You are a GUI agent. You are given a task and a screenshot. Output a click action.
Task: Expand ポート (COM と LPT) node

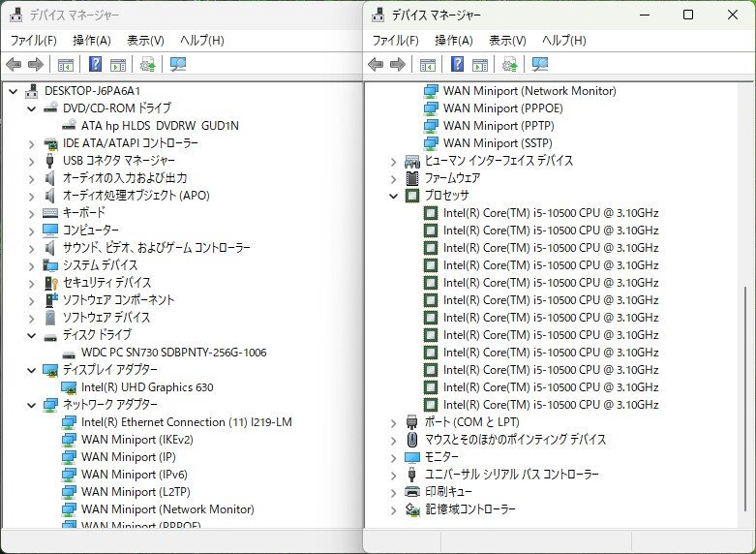click(x=393, y=422)
